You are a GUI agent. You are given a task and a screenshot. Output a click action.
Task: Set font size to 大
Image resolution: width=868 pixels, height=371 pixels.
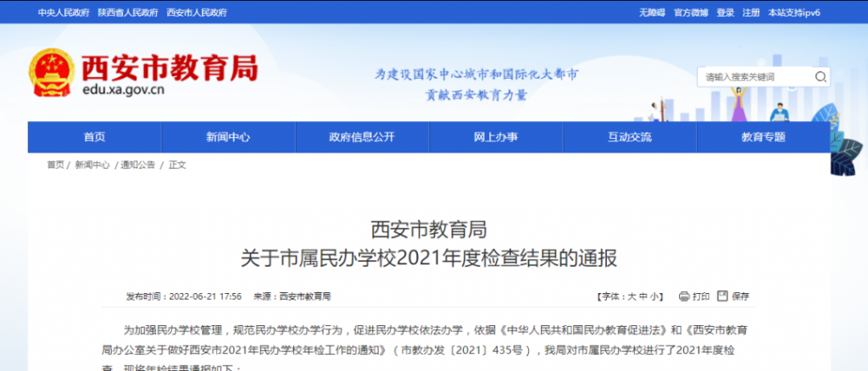pyautogui.click(x=631, y=296)
